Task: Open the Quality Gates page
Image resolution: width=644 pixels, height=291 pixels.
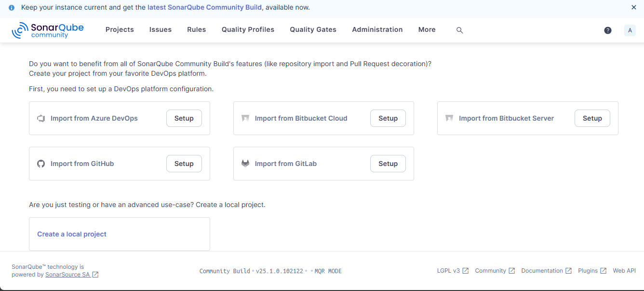Action: point(313,29)
